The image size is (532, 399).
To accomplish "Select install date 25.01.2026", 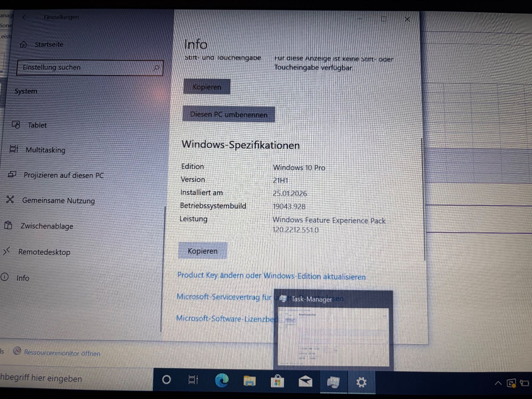I will 290,194.
